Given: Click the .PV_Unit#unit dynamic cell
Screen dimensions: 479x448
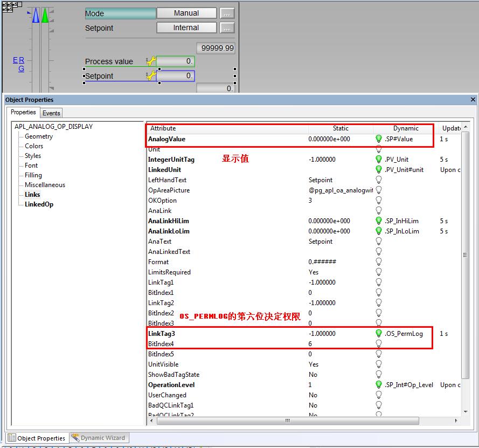Looking at the screenshot, I should pyautogui.click(x=404, y=170).
